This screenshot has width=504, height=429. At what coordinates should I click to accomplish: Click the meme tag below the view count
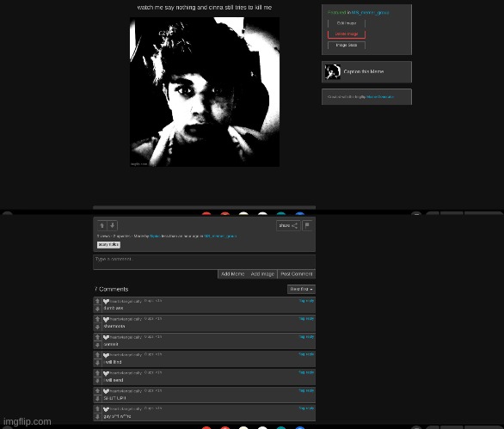(108, 244)
